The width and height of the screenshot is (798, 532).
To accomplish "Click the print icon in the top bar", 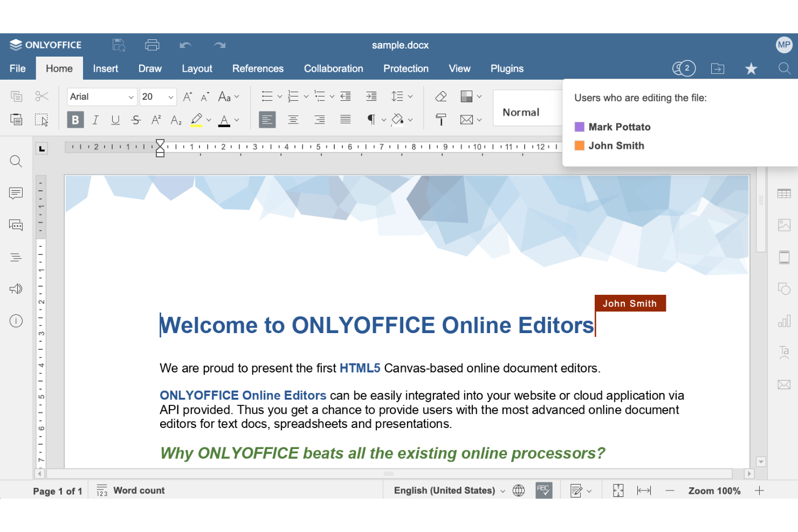I will click(152, 45).
